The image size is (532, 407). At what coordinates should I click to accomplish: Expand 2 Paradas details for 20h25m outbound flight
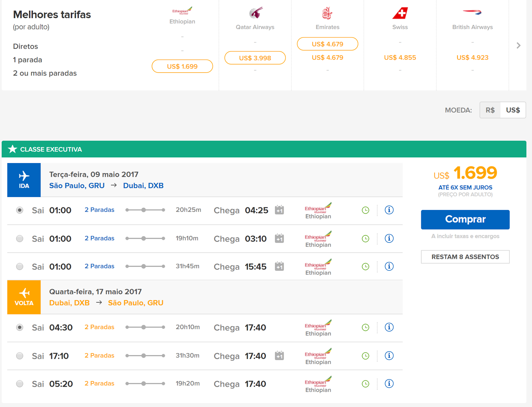[x=99, y=210]
